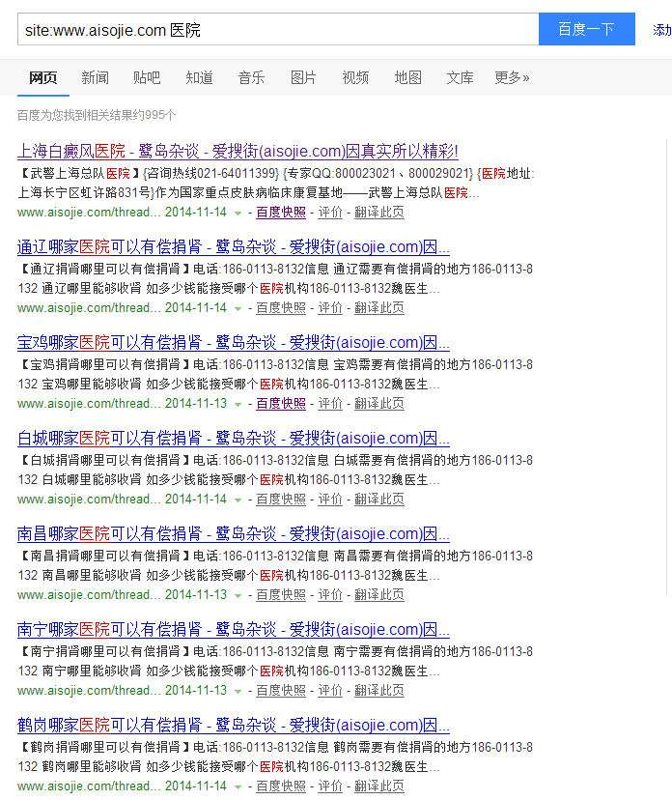Click 翻译此页 under the 鹤岗 result
The image size is (672, 800).
[379, 786]
